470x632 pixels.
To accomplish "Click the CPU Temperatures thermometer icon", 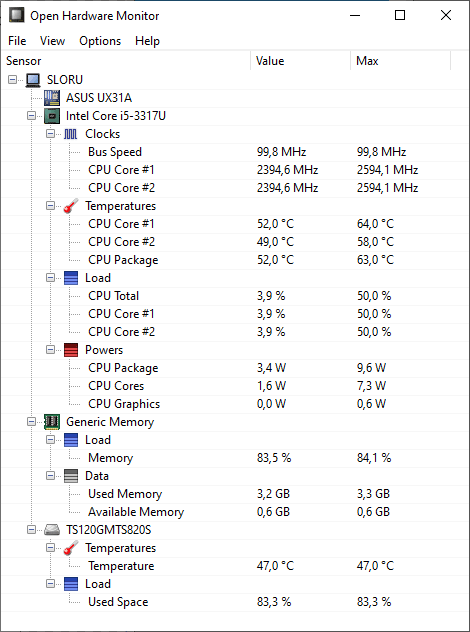I will pos(71,206).
